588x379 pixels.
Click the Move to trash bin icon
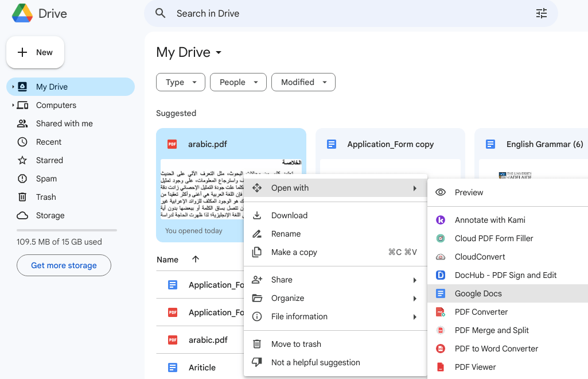click(x=257, y=344)
